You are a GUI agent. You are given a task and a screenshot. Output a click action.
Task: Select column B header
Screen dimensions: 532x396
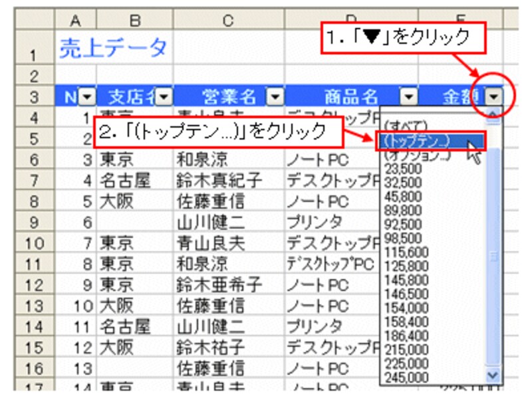135,20
